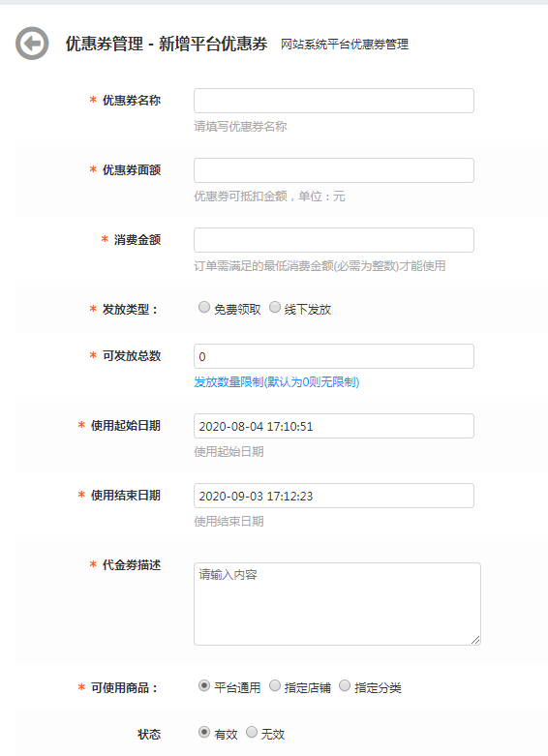Select the 指定店铺 radio option
Viewport: 548px width, 756px height.
pos(274,685)
